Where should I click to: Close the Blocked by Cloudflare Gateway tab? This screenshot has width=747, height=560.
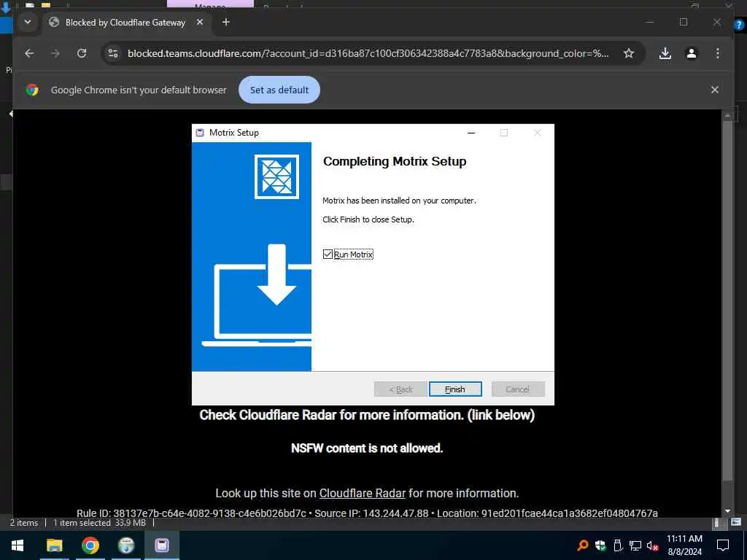click(x=200, y=22)
